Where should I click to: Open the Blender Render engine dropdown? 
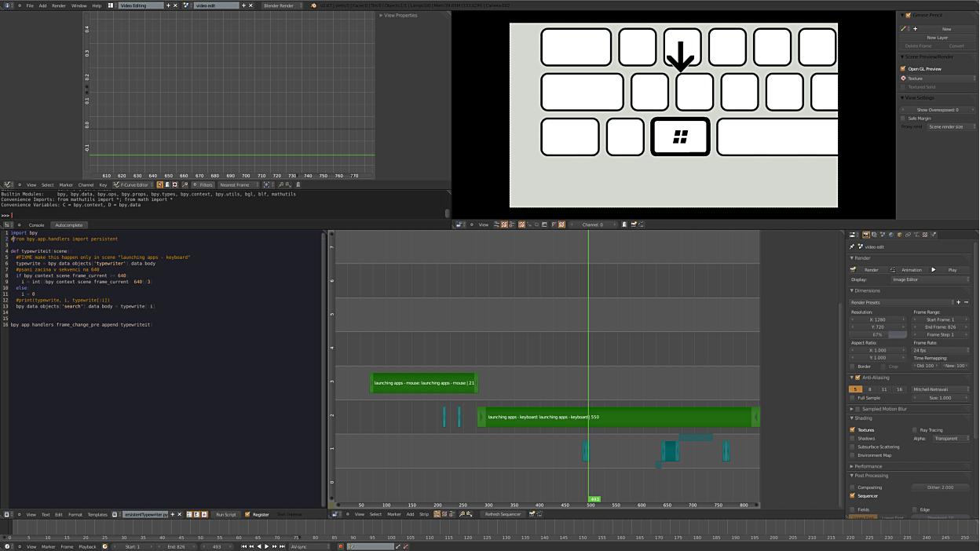pyautogui.click(x=282, y=5)
